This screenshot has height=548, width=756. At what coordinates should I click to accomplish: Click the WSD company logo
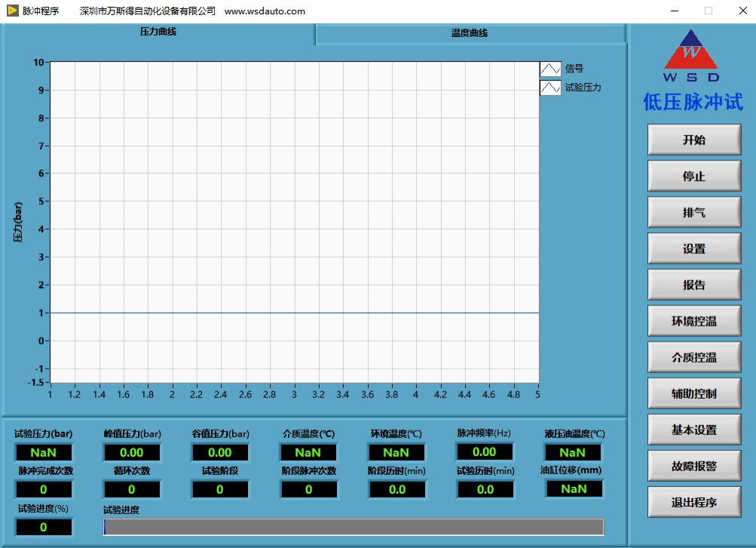point(692,56)
